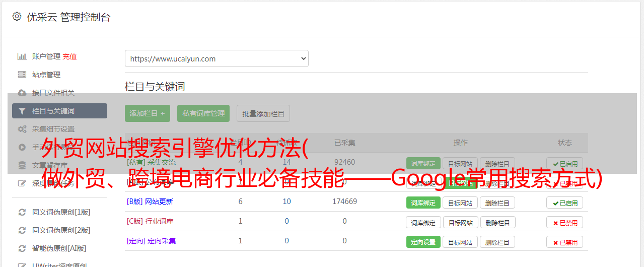This screenshot has height=267, width=644.
Task: Click the 已采集 column header
Action: tap(344, 143)
